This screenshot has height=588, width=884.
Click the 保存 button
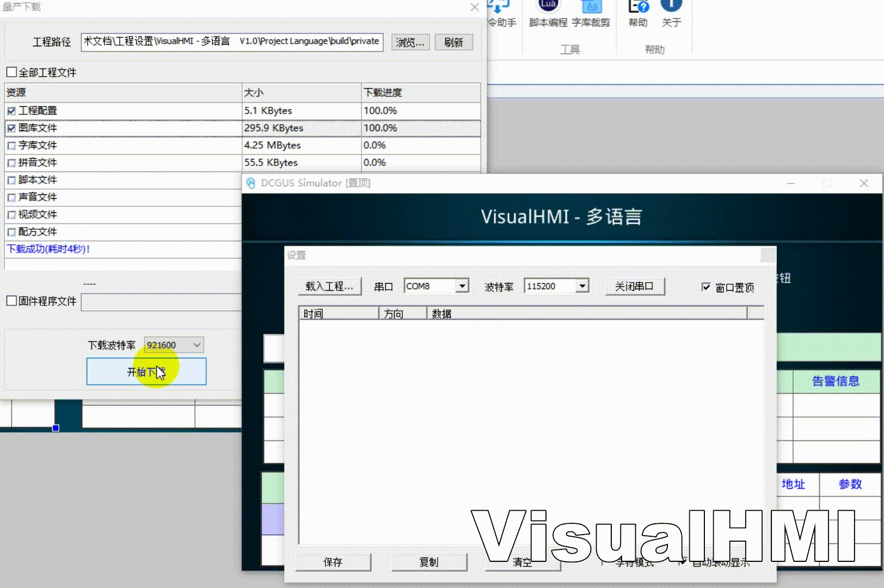click(333, 562)
